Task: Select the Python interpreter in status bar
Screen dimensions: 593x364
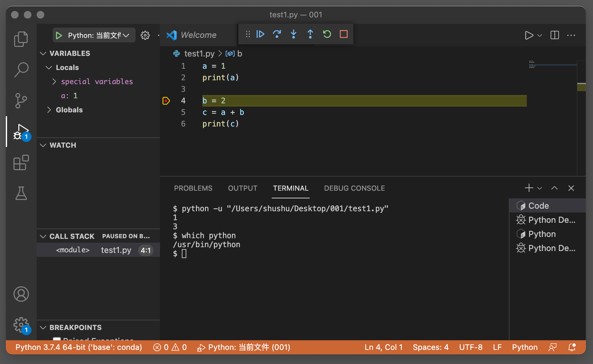Action: (x=79, y=347)
